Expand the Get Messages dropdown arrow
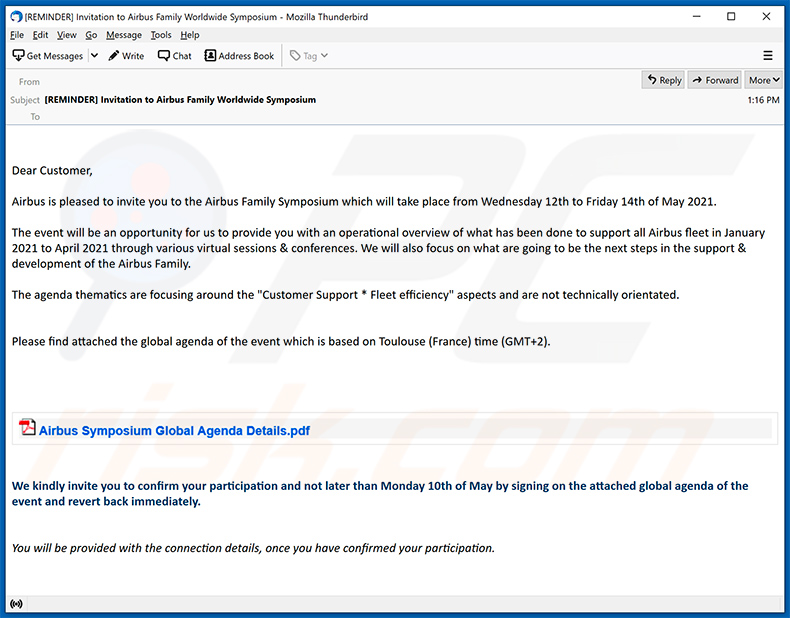This screenshot has height=618, width=790. pos(94,56)
